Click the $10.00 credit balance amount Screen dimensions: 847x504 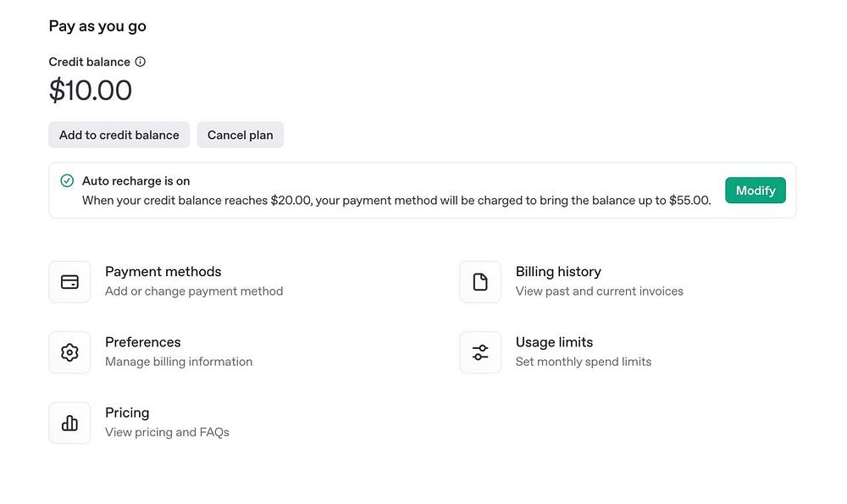pos(91,91)
